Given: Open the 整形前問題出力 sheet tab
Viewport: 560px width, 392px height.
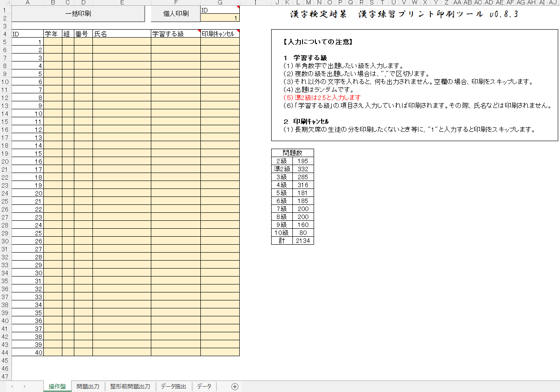Looking at the screenshot, I should [x=130, y=387].
